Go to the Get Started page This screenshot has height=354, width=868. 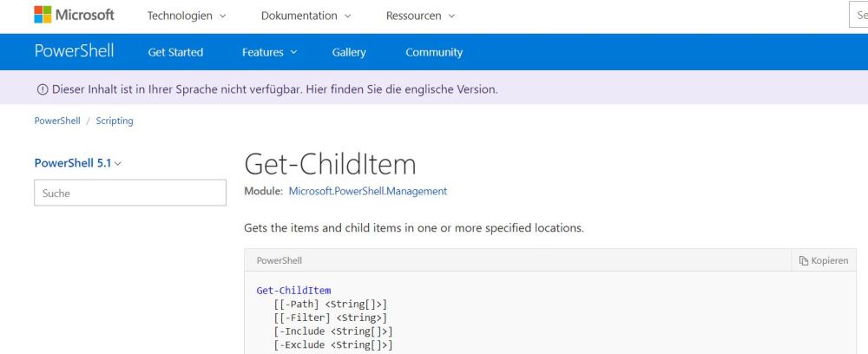(175, 52)
